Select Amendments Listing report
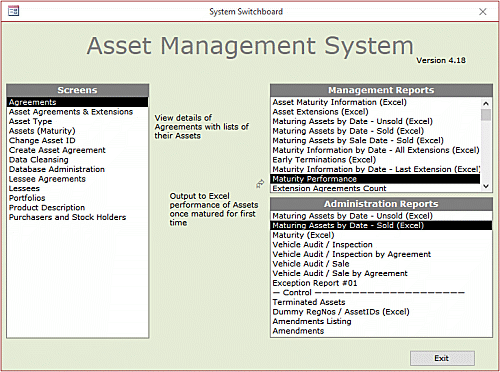This screenshot has height=372, width=500. coord(381,322)
